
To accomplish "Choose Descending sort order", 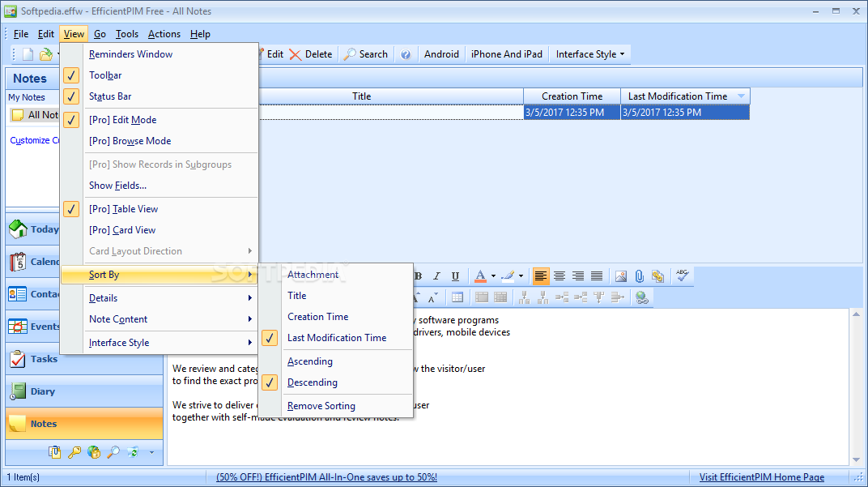I will [x=337, y=382].
